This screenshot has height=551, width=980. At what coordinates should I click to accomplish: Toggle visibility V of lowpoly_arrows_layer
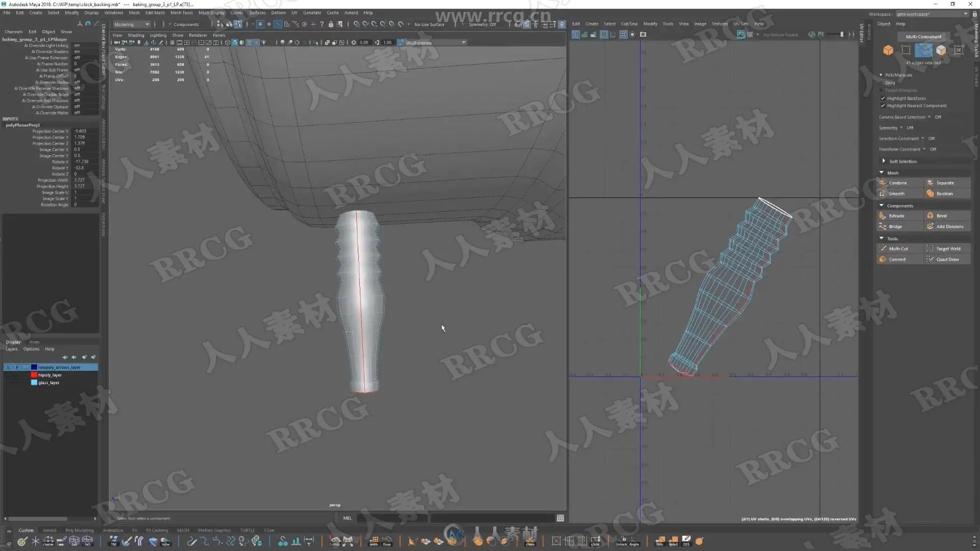[x=8, y=367]
